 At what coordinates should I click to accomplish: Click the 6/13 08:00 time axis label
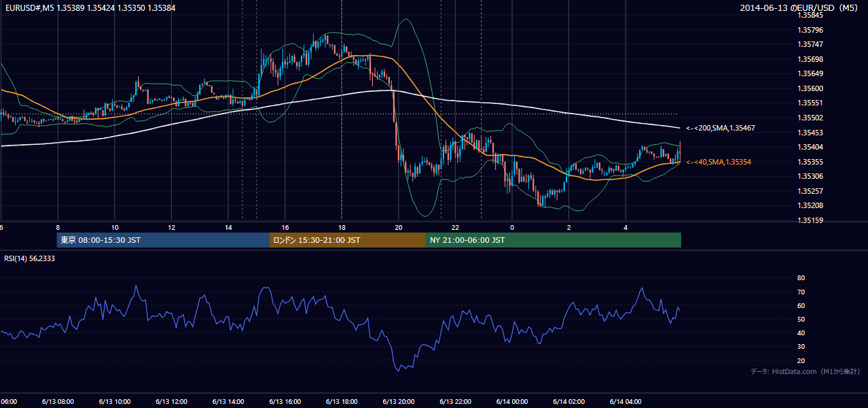pos(58,401)
